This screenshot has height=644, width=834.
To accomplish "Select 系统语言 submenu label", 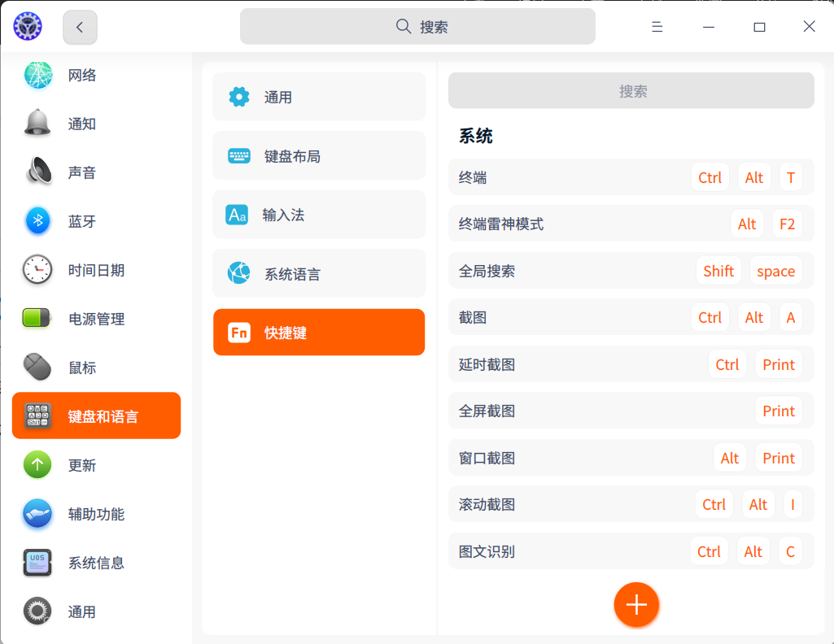I will [293, 274].
